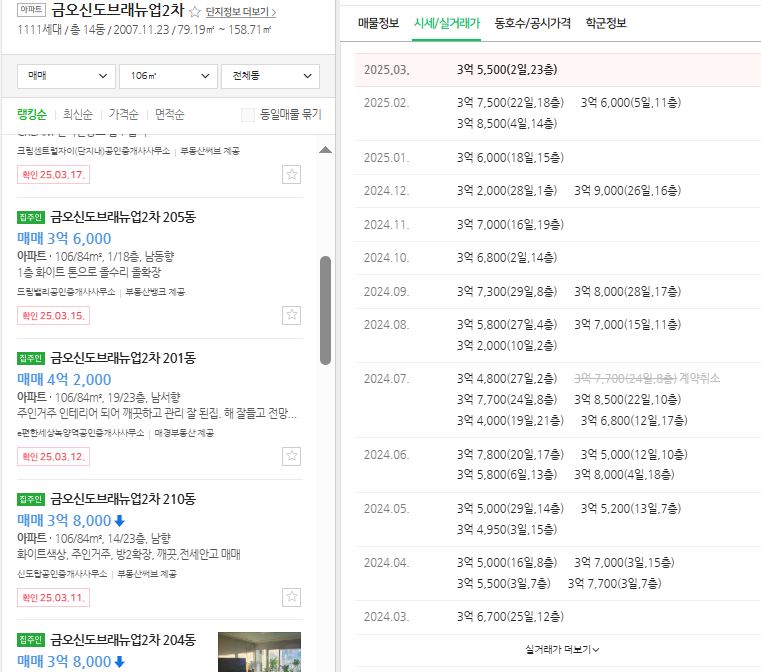Select transaction 3억 6,700(25일,12층)

(x=510, y=617)
